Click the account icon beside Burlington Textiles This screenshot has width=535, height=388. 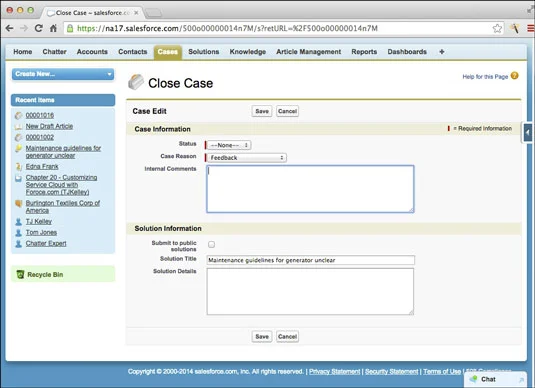tap(18, 203)
